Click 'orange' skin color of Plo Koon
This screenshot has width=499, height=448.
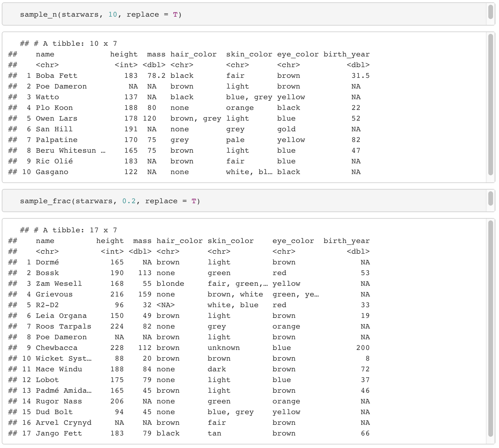pyautogui.click(x=240, y=108)
